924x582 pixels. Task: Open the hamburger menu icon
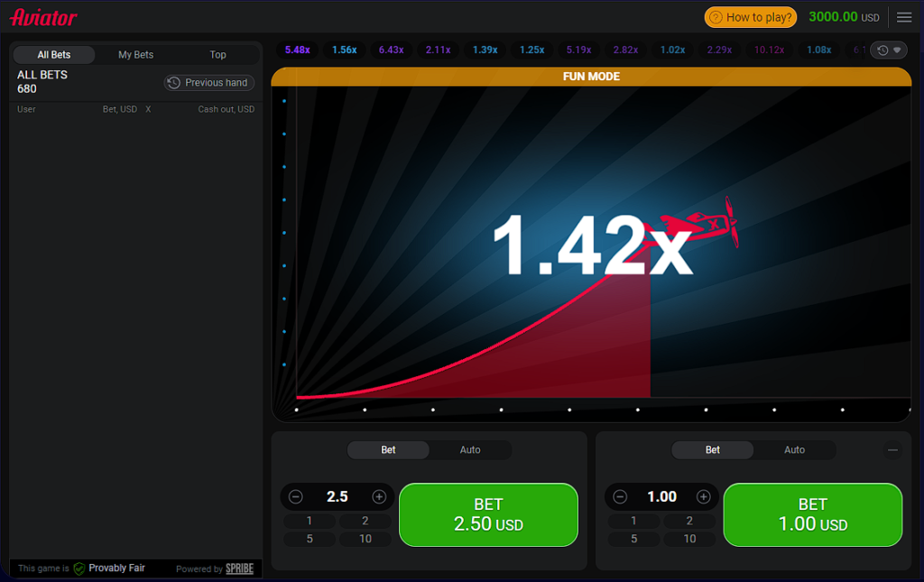tap(904, 17)
